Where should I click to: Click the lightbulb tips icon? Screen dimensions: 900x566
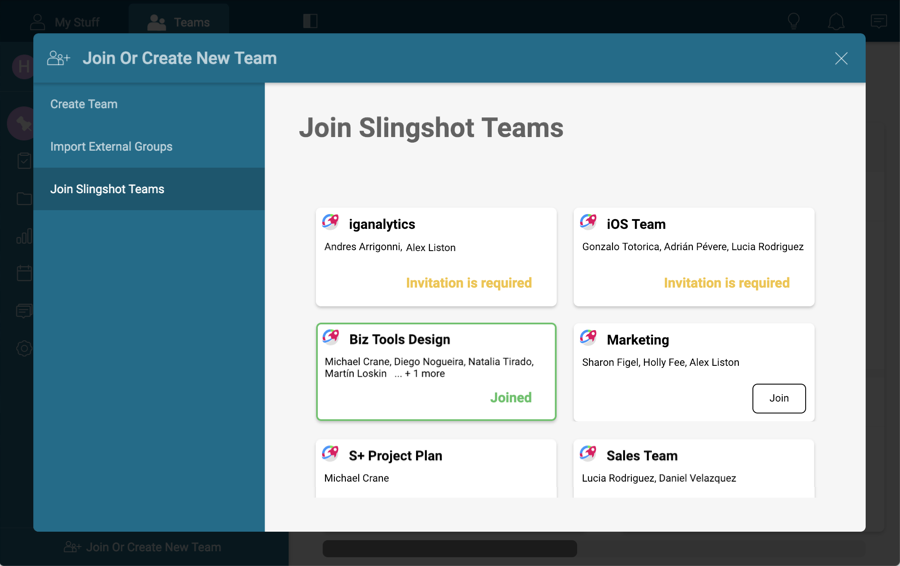tap(794, 21)
